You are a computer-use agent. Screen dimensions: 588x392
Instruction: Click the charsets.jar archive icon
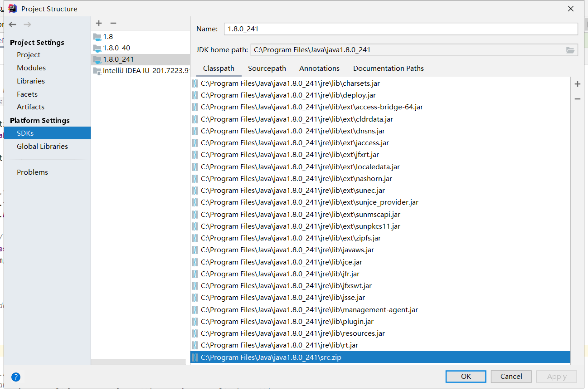click(195, 83)
